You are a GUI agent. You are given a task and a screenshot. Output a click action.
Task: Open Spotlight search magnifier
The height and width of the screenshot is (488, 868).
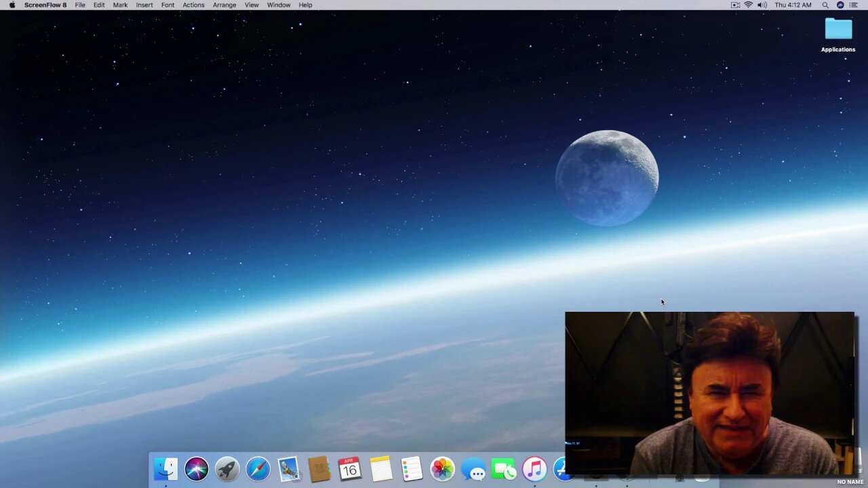click(825, 5)
